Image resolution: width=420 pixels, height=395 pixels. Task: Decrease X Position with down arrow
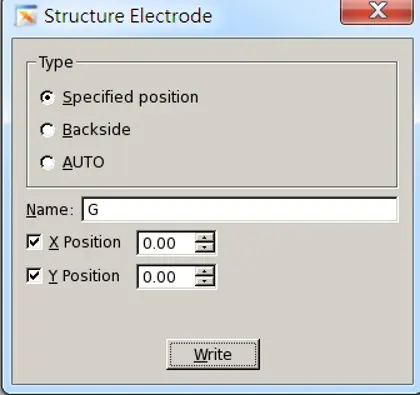coord(205,248)
